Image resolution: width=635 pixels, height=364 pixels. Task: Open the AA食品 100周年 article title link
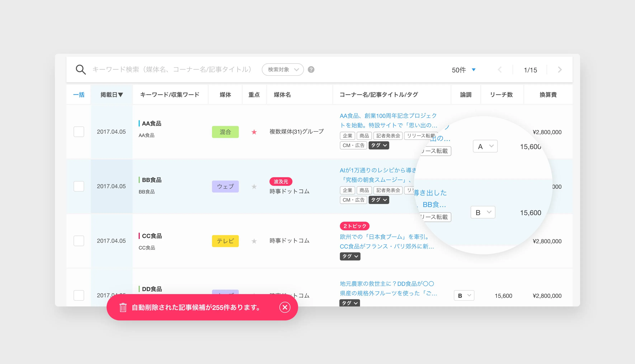[x=388, y=121]
